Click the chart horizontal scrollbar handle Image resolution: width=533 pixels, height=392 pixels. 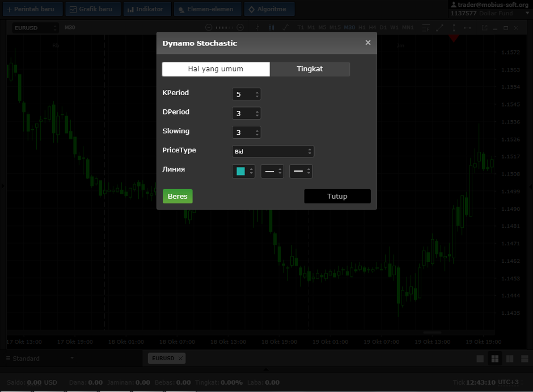click(x=432, y=333)
